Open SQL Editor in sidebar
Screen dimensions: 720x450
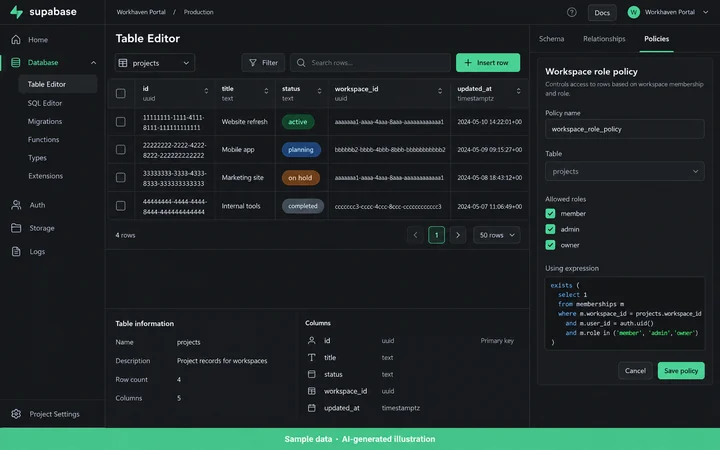[45, 103]
